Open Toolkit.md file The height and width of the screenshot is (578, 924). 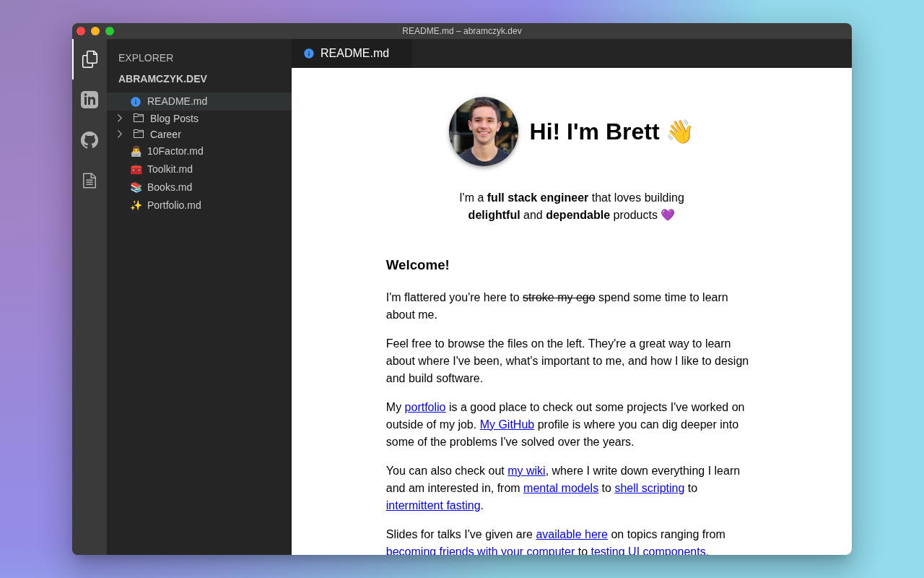[199, 169]
